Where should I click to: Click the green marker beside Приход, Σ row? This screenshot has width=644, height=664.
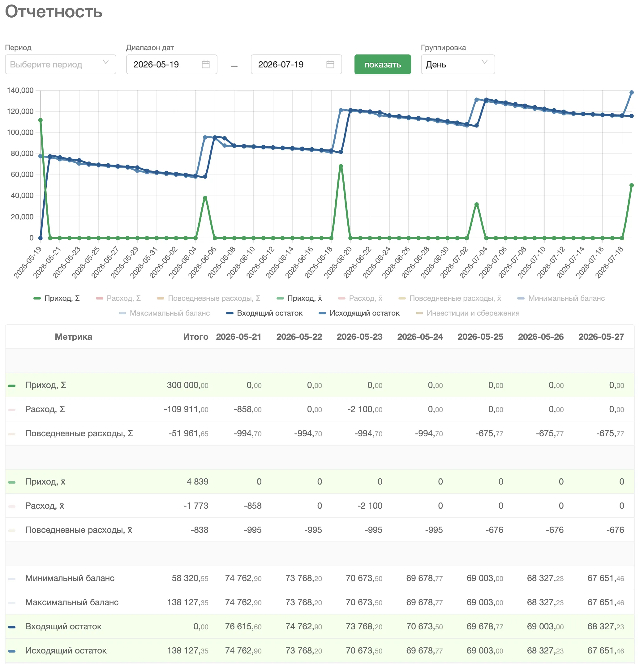(x=12, y=386)
